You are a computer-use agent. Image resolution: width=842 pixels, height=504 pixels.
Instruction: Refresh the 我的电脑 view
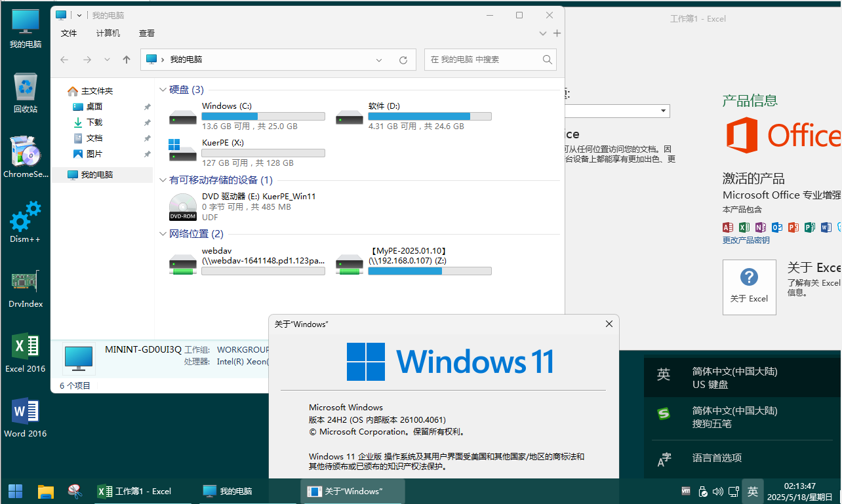click(x=403, y=60)
